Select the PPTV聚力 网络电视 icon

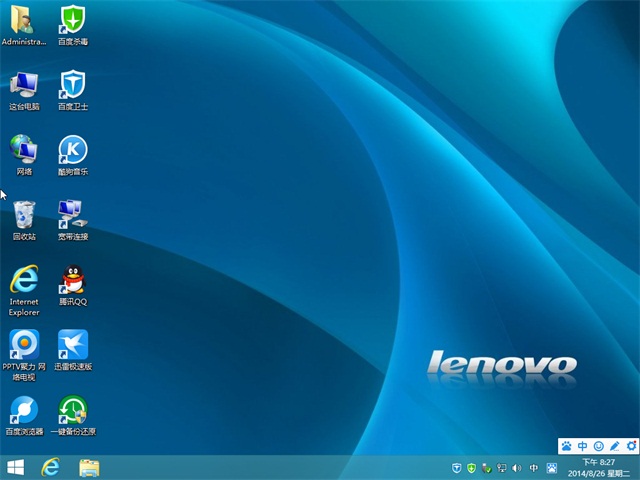tap(23, 345)
